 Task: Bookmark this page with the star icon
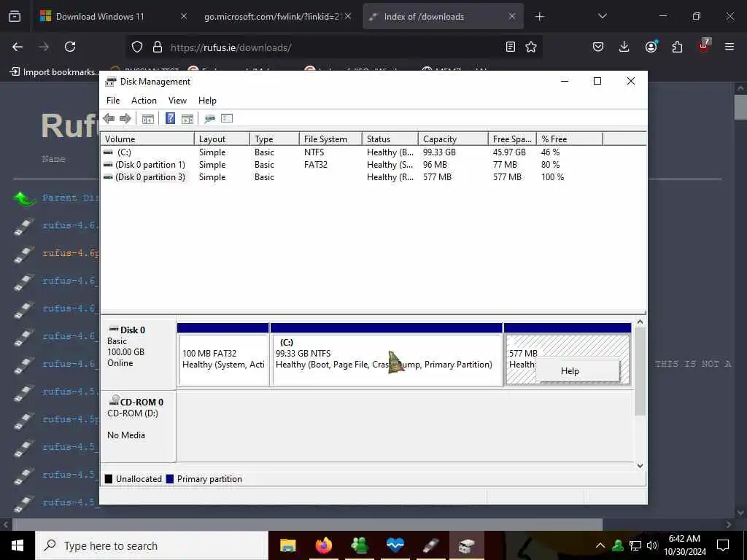531,47
